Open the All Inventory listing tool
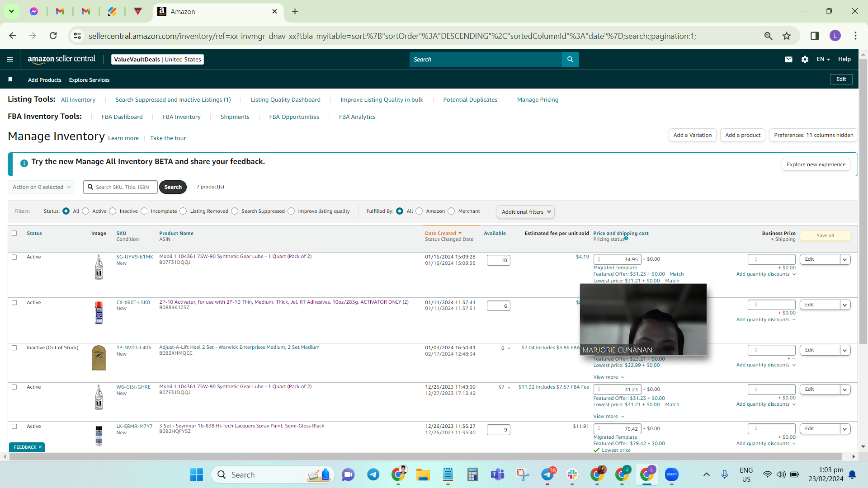Image resolution: width=868 pixels, height=488 pixels. coord(78,100)
